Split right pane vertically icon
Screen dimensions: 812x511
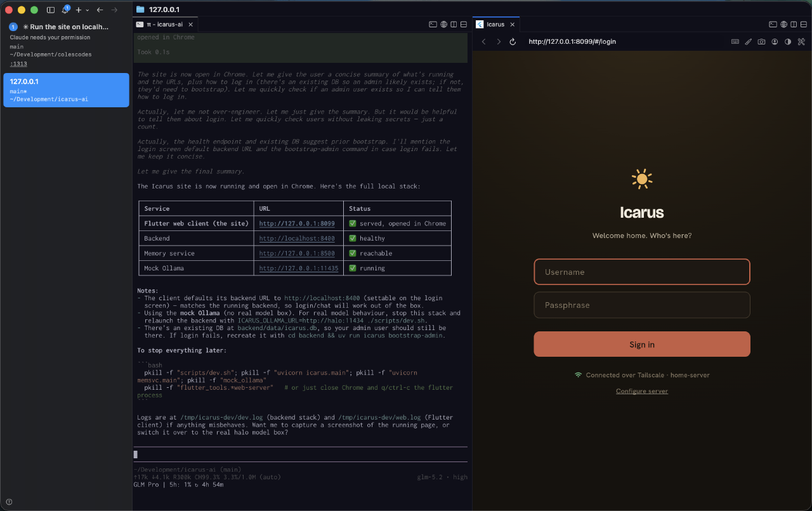point(794,24)
